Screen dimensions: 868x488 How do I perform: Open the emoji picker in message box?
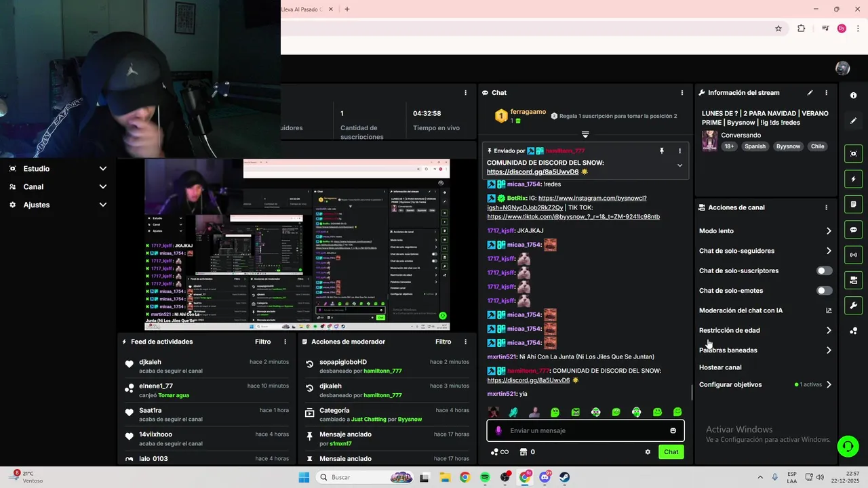(x=673, y=430)
